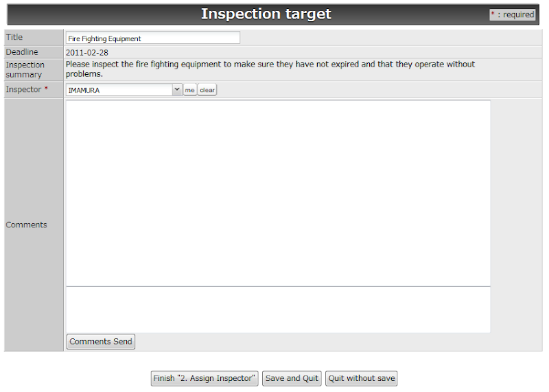This screenshot has width=549, height=392.
Task: Open the Inspector dropdown showing IMAMURA
Action: tap(124, 90)
